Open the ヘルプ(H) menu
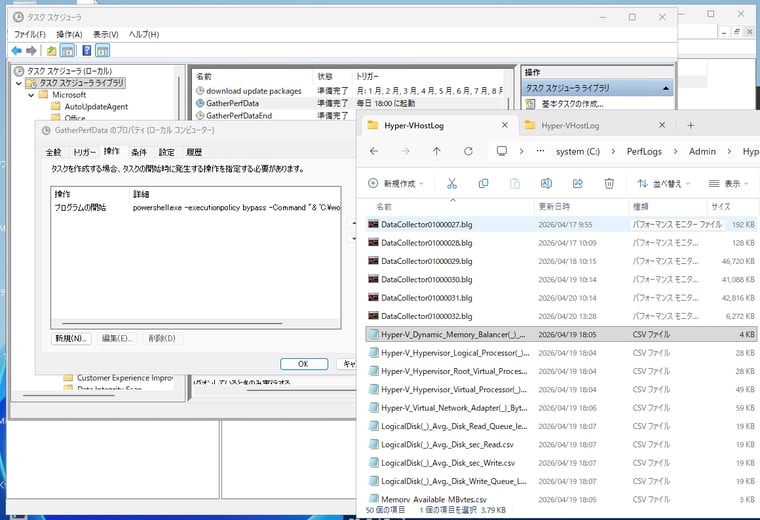This screenshot has height=520, width=760. (x=144, y=34)
